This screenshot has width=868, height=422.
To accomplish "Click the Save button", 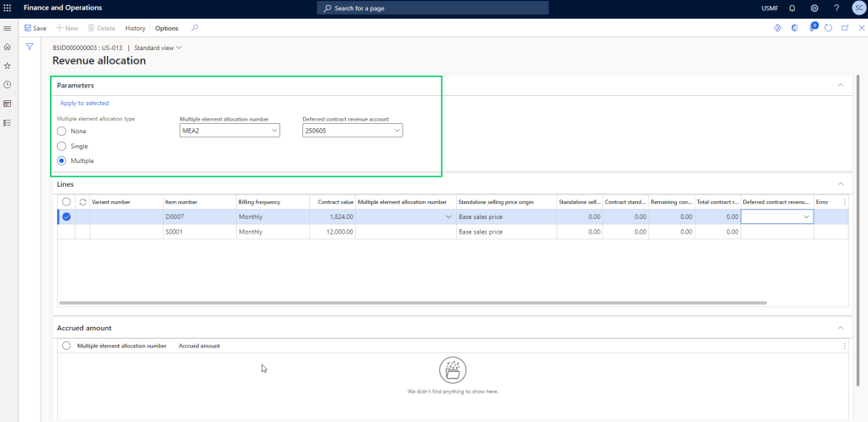I will point(35,28).
